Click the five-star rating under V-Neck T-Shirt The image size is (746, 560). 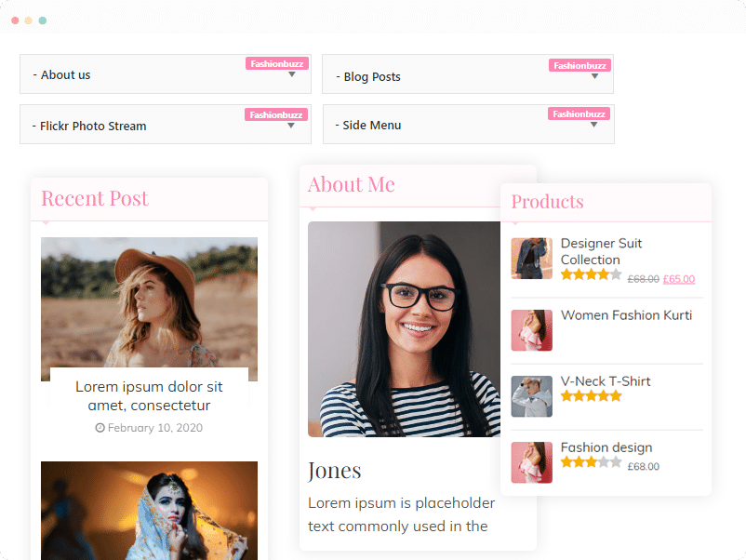click(591, 396)
